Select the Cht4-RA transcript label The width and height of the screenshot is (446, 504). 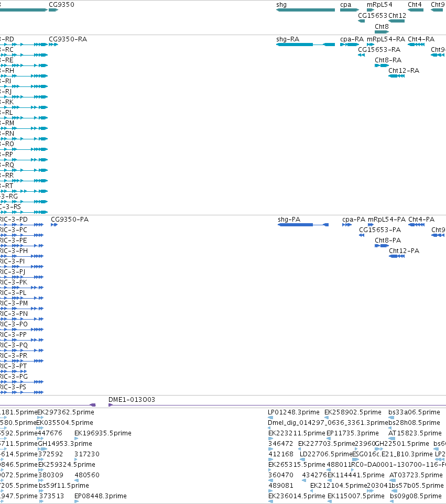[421, 39]
